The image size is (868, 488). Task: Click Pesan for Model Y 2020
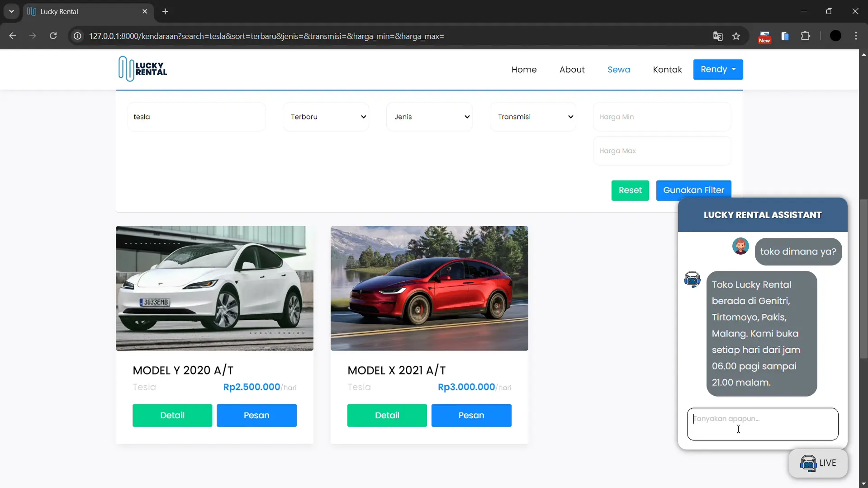(256, 415)
